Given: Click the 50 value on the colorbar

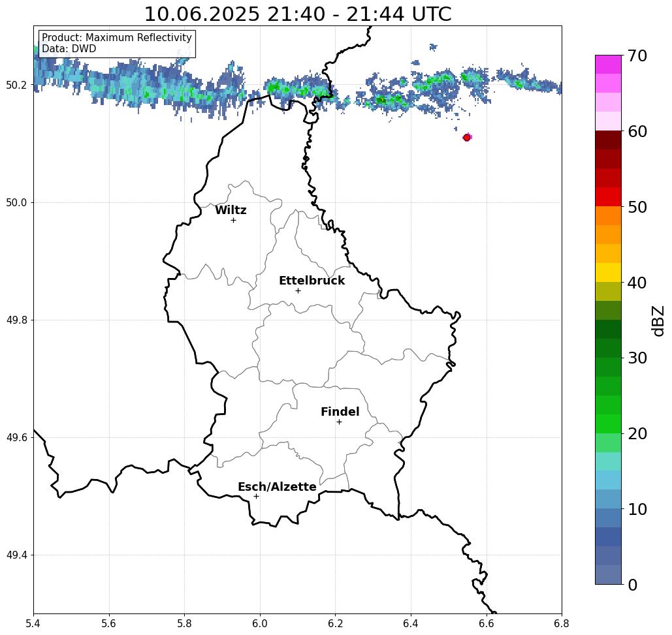Looking at the screenshot, I should pos(637,208).
